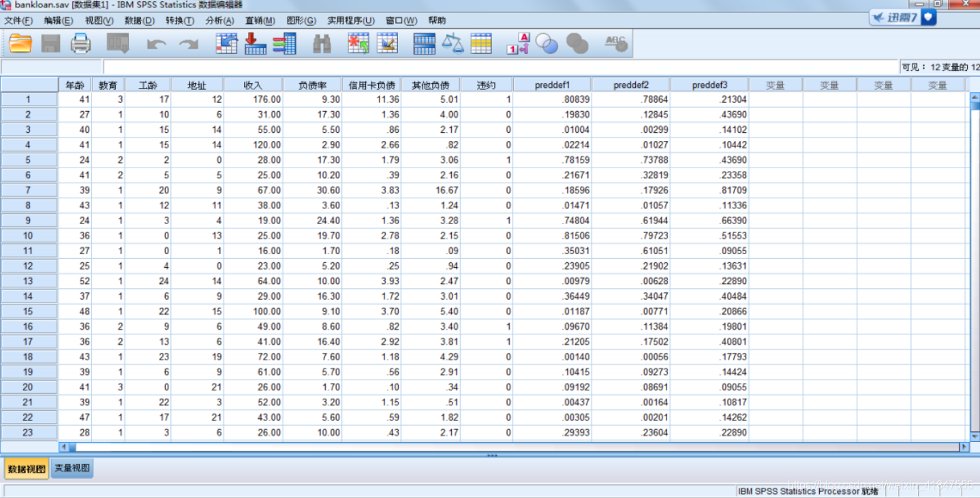Click the Weight Cases scales icon

[x=453, y=44]
